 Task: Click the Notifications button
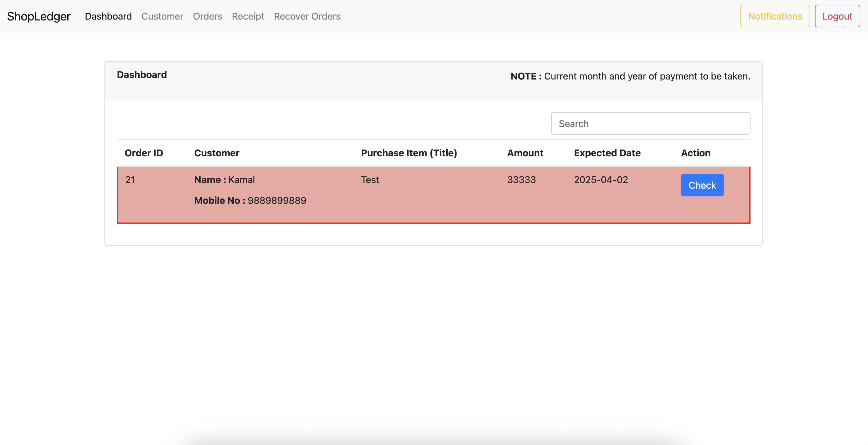coord(775,16)
